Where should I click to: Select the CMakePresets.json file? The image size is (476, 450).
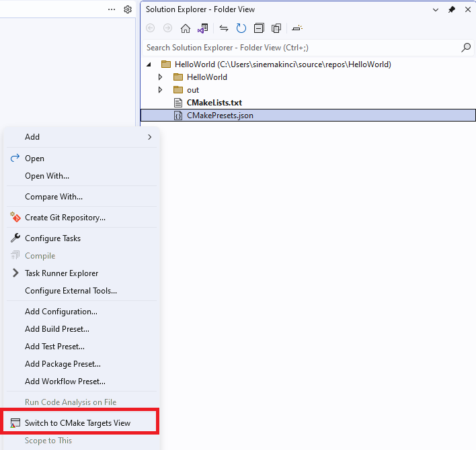tap(308, 116)
